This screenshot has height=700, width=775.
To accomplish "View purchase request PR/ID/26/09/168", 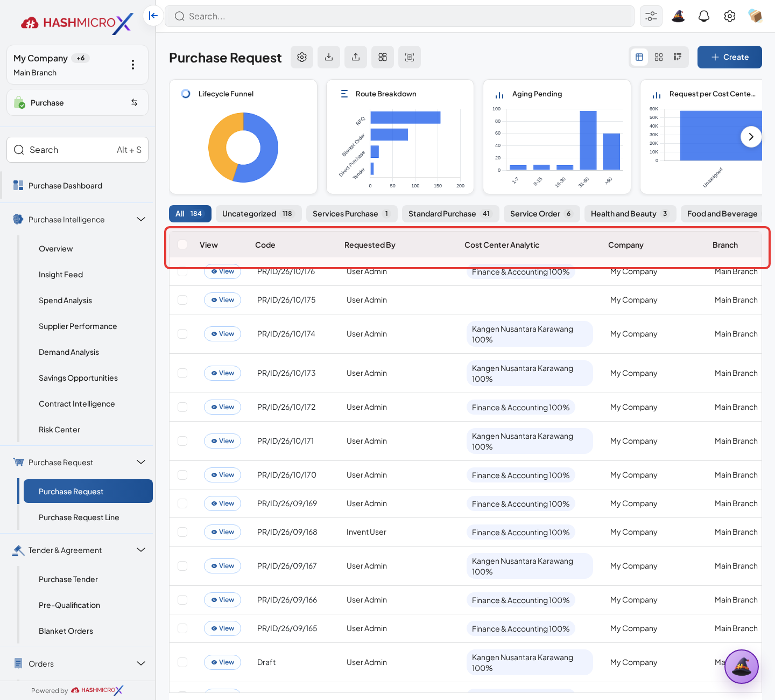I will point(222,532).
